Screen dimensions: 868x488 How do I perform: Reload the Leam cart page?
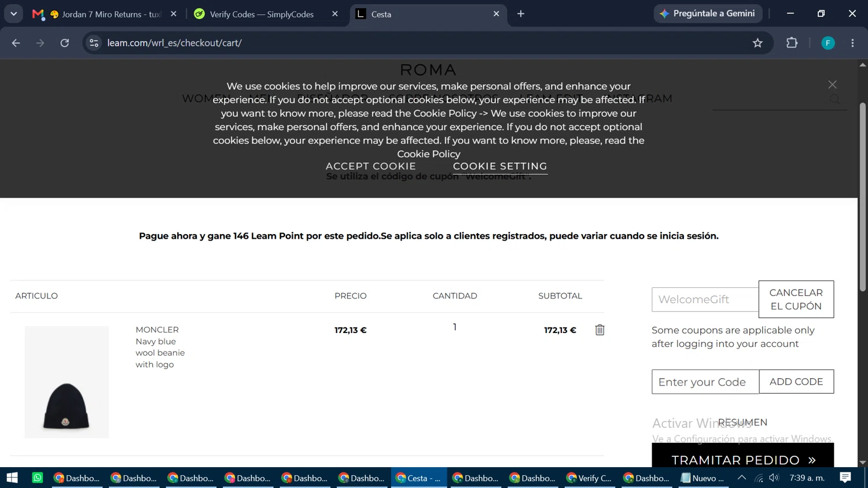click(x=65, y=43)
